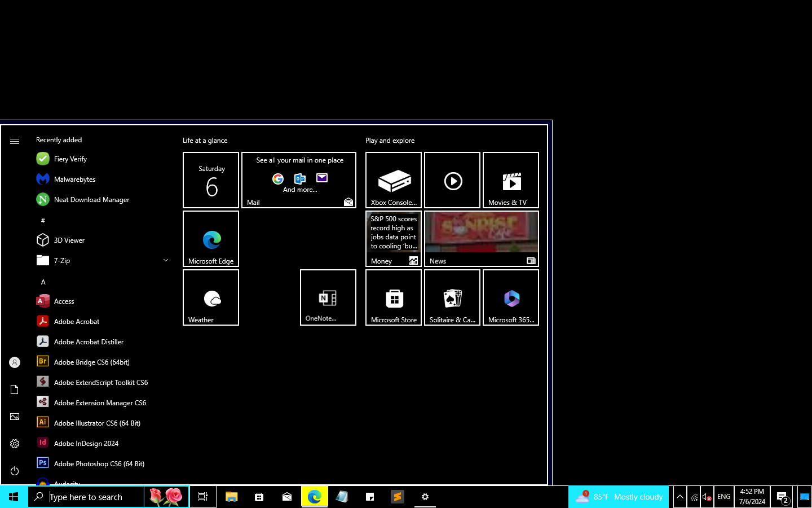Click the Windows Start button
This screenshot has width=812, height=508.
[14, 497]
